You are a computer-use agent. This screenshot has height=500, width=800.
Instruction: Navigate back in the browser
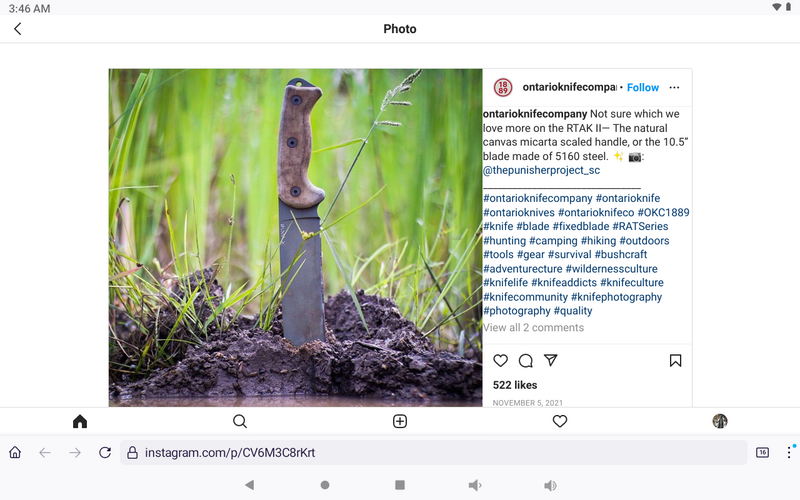click(45, 453)
